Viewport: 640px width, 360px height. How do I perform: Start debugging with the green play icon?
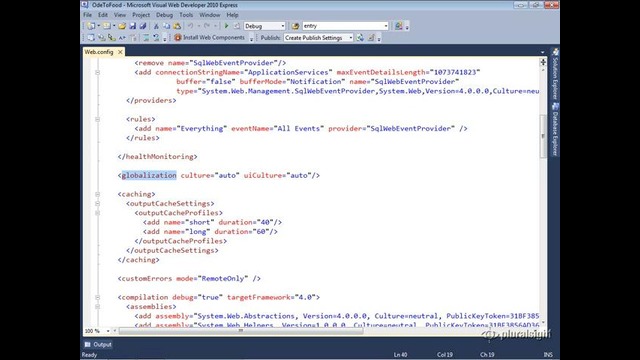[x=227, y=26]
